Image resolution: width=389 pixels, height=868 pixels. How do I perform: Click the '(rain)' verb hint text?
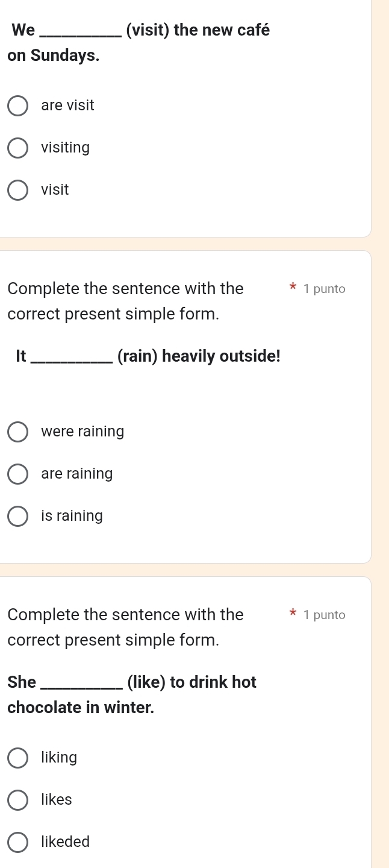tap(137, 356)
